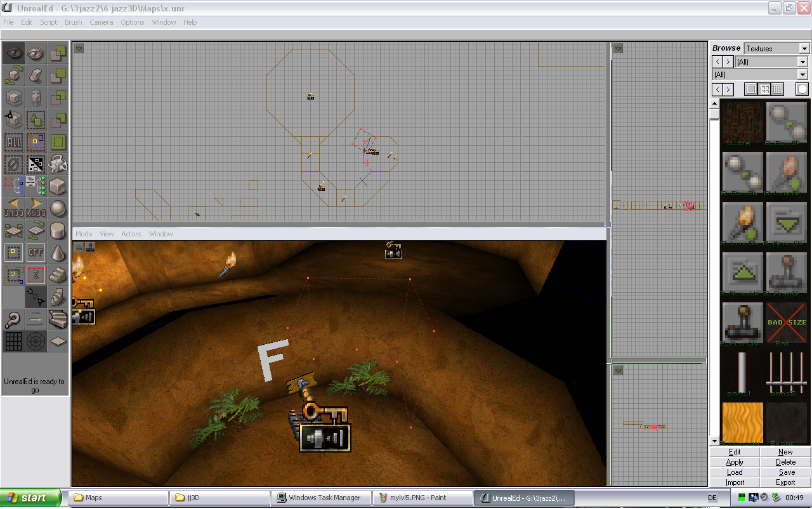Screen dimensions: 812x509
Task: Open the Windows start menu
Action: 31,498
